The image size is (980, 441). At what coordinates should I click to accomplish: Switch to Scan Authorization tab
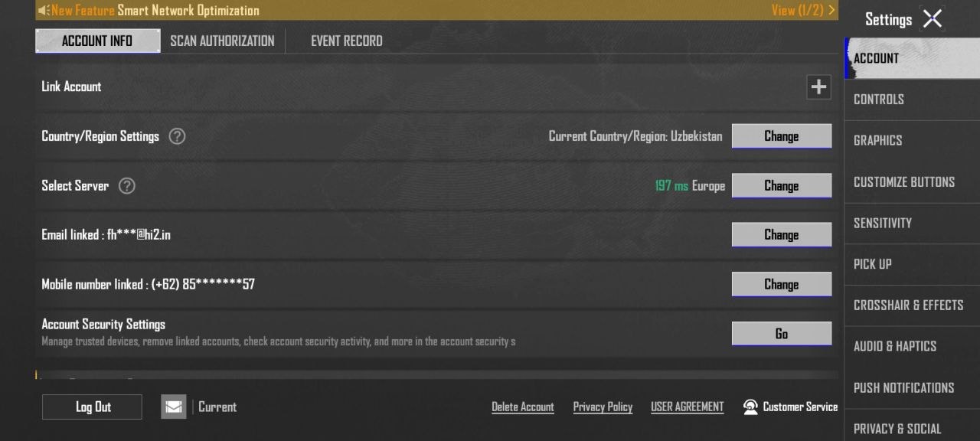click(x=222, y=41)
